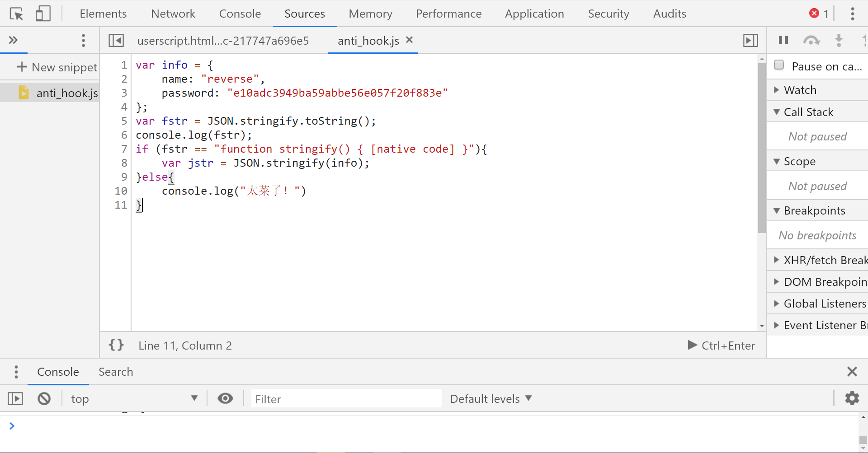Toggle the device toolbar icon
The height and width of the screenshot is (453, 868).
[x=43, y=14]
